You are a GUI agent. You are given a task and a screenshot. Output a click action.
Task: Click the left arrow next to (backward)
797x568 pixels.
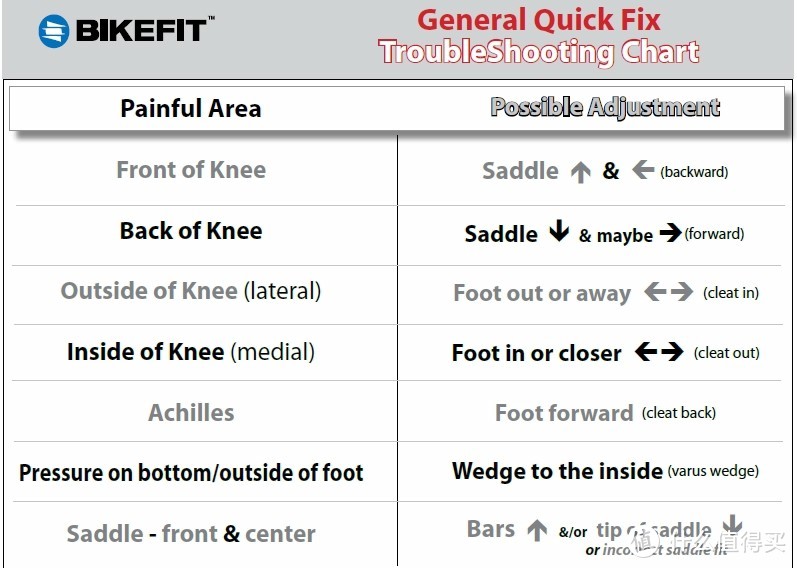[643, 171]
